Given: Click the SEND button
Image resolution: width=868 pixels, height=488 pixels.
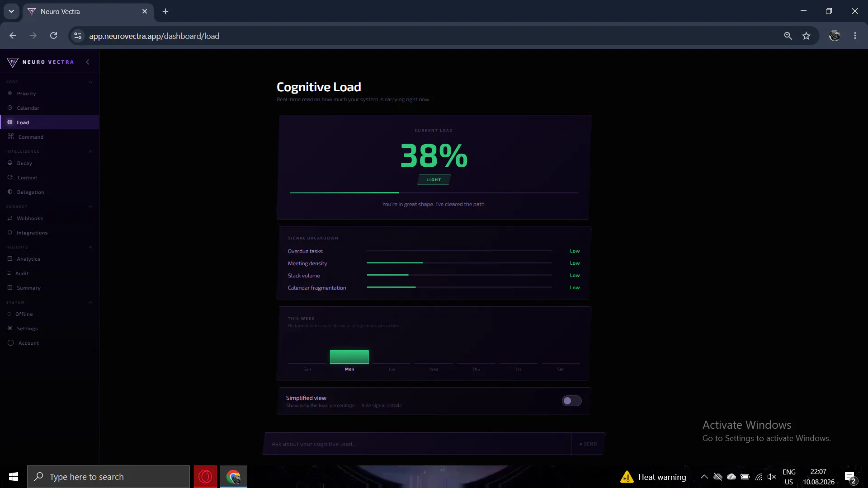Looking at the screenshot, I should (x=588, y=444).
